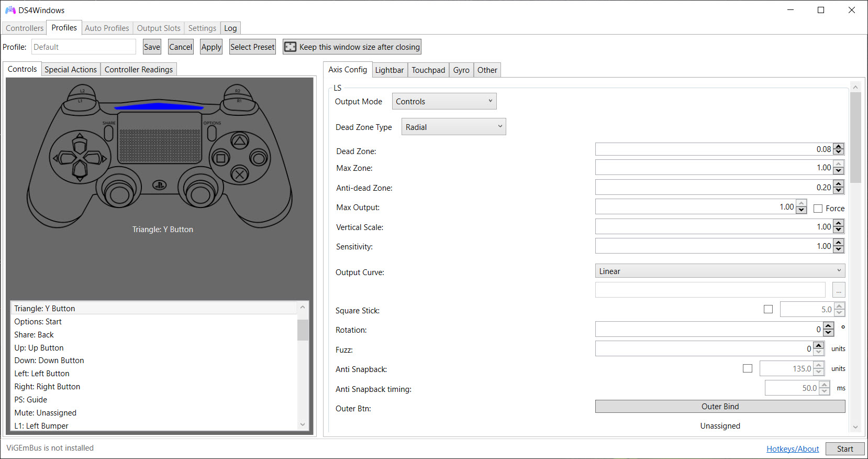The width and height of the screenshot is (868, 459).
Task: Click the SHARE button on controller image
Action: [x=109, y=133]
